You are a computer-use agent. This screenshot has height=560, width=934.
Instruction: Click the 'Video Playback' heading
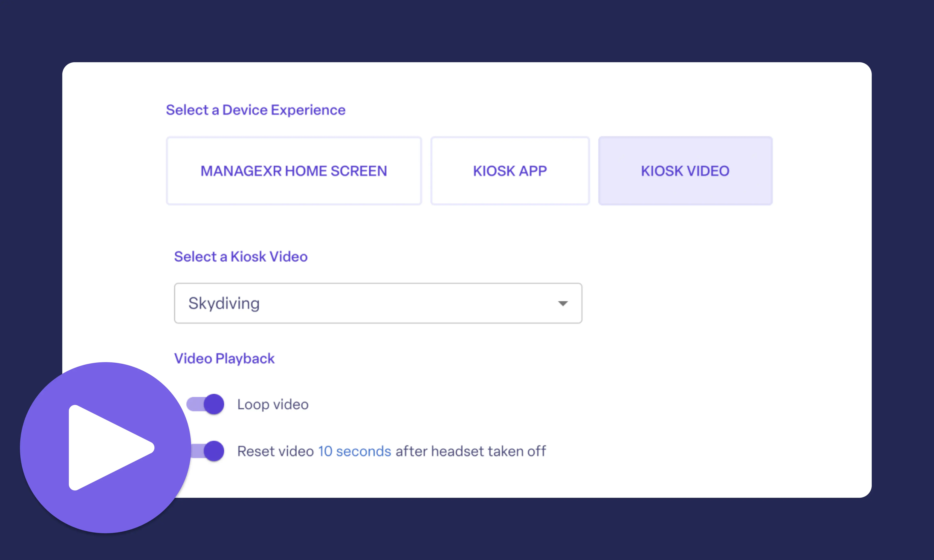click(x=224, y=358)
